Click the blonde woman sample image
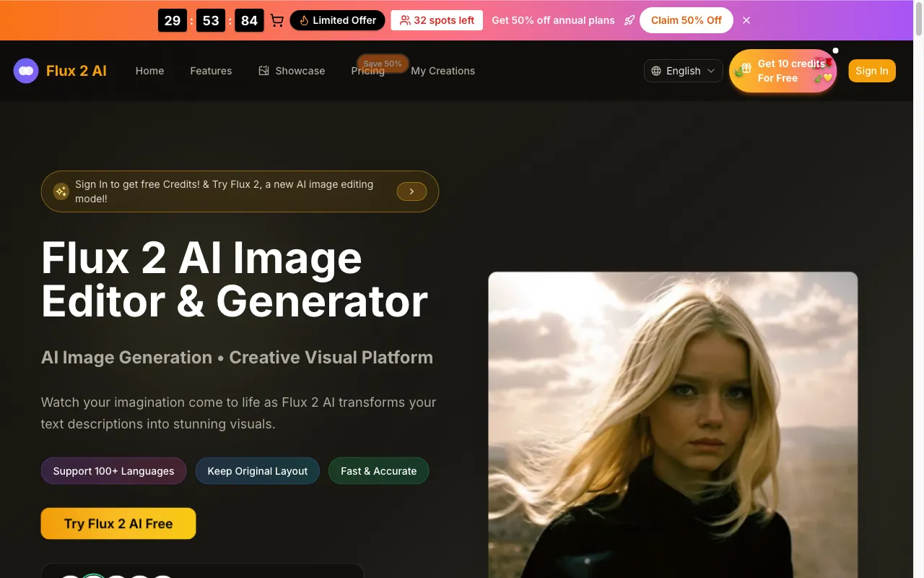The image size is (924, 578). click(673, 425)
